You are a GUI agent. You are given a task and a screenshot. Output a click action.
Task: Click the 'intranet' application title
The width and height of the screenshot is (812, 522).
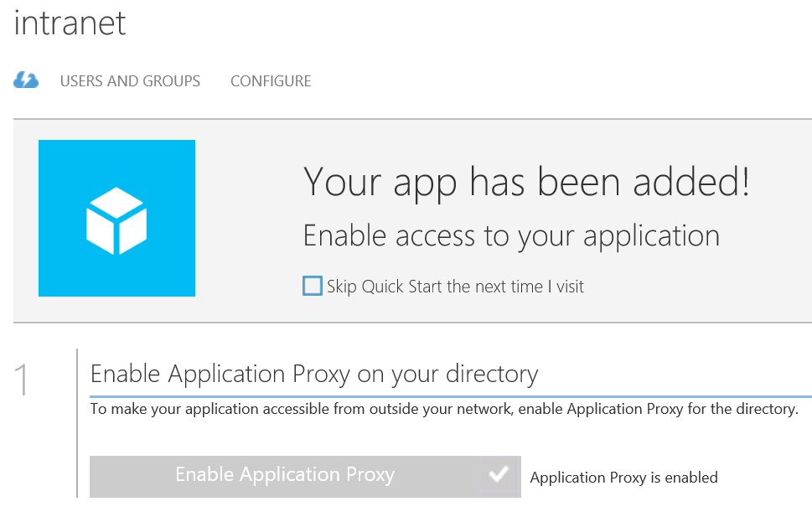tap(70, 23)
